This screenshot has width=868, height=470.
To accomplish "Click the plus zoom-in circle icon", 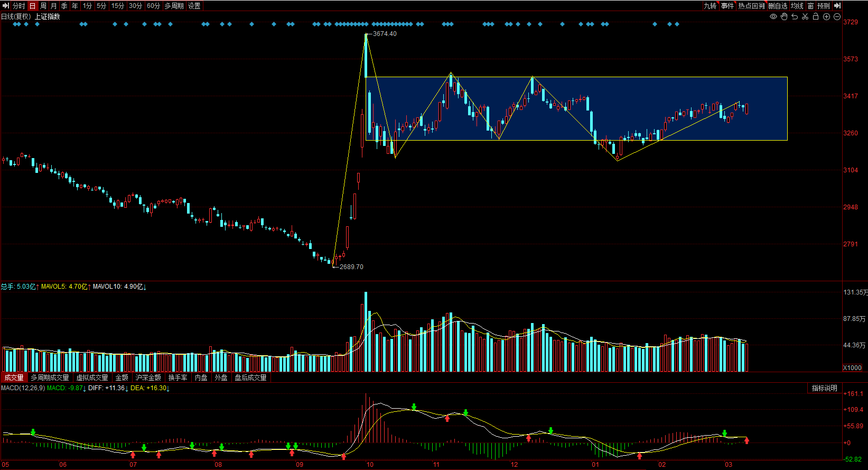I will point(826,17).
